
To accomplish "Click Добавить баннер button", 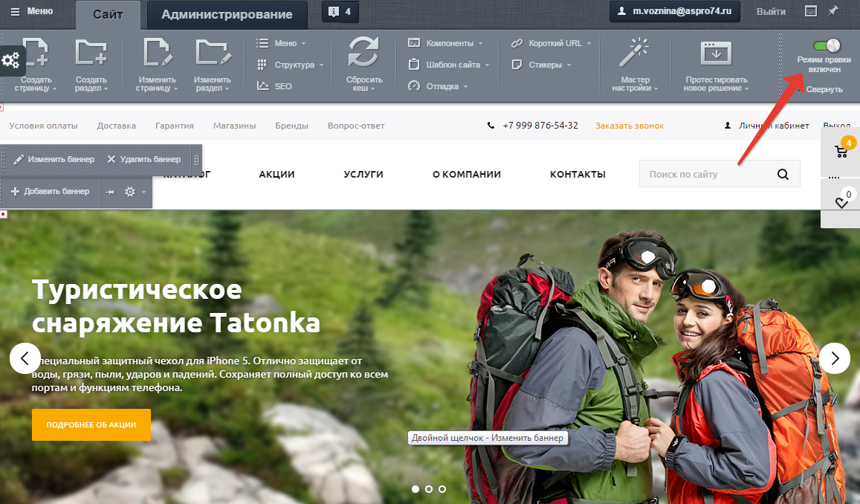I will point(50,191).
